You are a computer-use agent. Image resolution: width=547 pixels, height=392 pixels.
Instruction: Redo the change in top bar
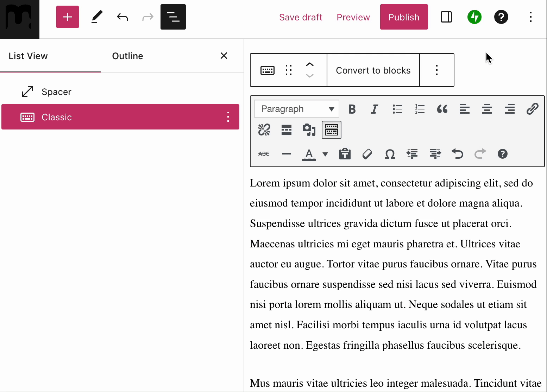coord(148,17)
